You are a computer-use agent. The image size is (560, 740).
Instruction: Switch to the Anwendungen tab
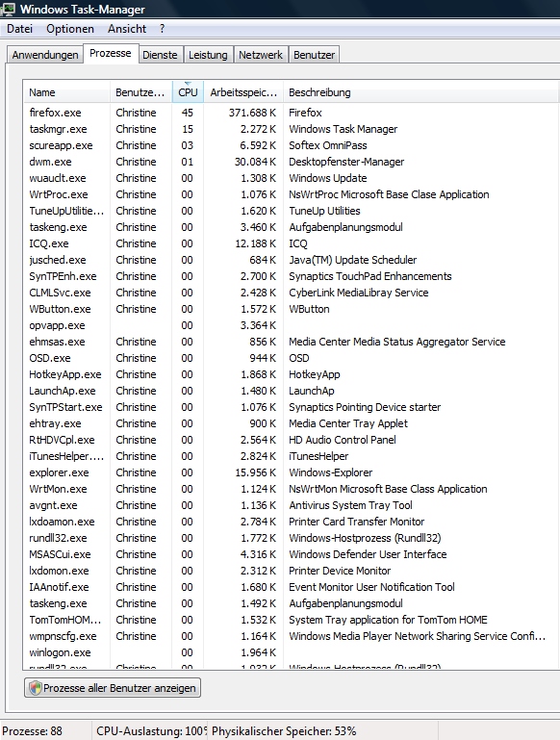click(45, 55)
